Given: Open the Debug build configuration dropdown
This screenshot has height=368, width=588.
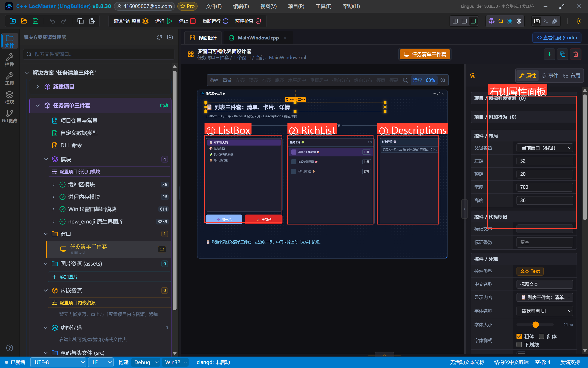Looking at the screenshot, I should coord(146,362).
